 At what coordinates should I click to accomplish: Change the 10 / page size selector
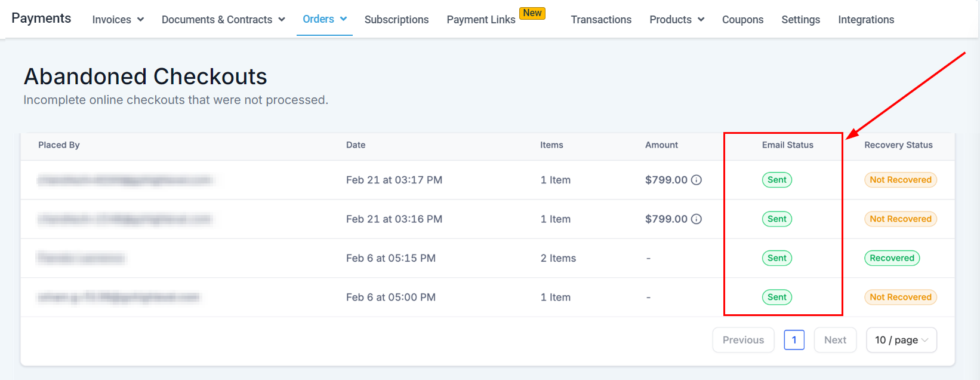(901, 340)
